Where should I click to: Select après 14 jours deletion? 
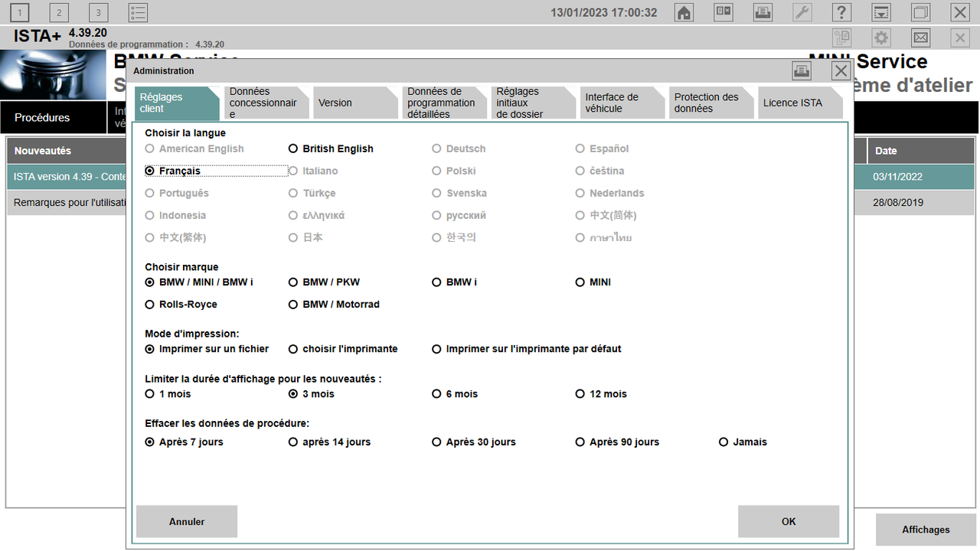point(329,442)
